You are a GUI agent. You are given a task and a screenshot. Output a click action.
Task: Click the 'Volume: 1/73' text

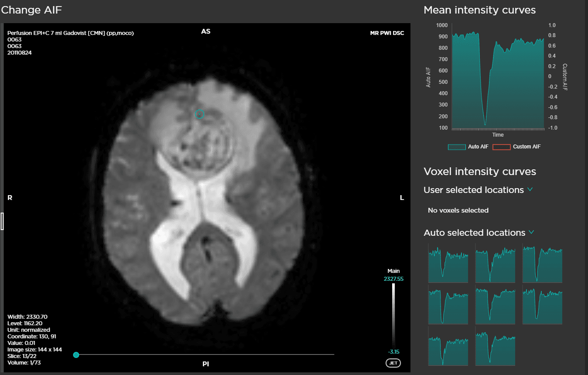click(x=24, y=362)
